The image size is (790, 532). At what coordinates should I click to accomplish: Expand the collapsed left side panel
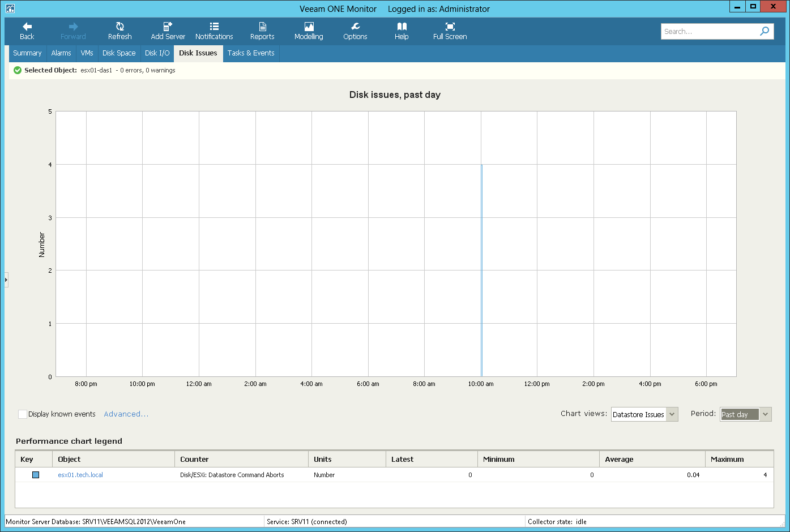coord(6,280)
